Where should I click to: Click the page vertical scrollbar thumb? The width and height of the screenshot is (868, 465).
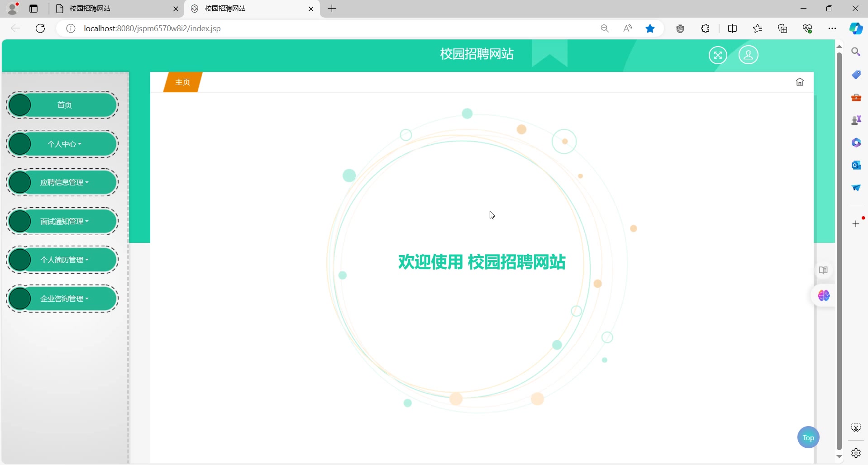pos(839,251)
